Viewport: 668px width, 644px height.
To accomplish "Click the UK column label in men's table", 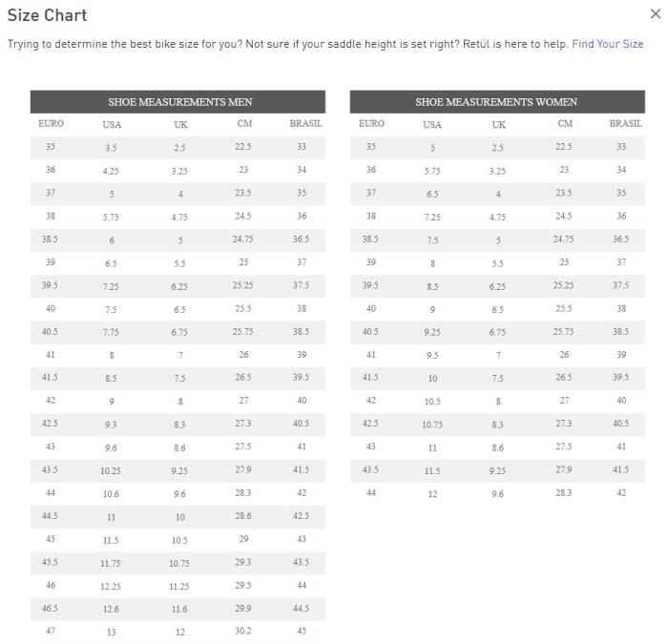I will [x=180, y=124].
